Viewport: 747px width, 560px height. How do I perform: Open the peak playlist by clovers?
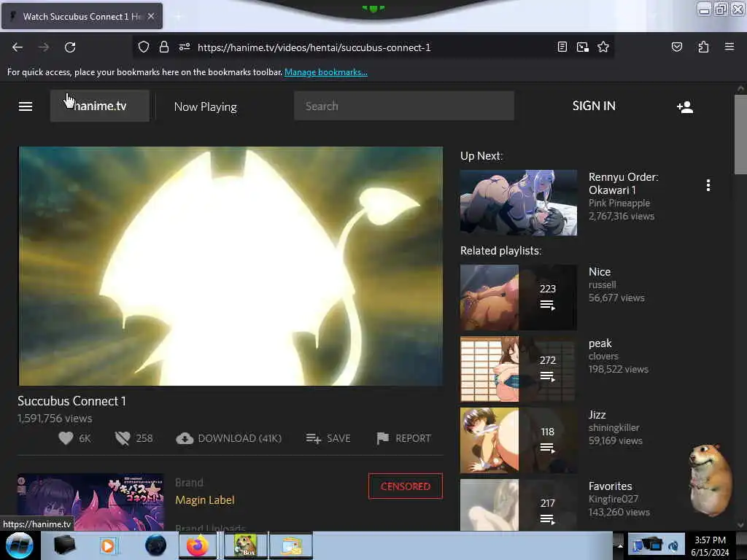point(600,343)
